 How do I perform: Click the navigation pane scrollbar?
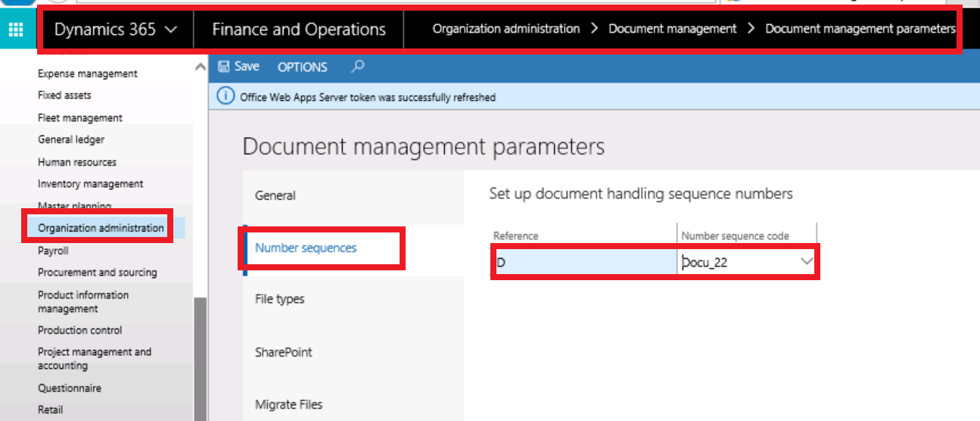(x=200, y=356)
